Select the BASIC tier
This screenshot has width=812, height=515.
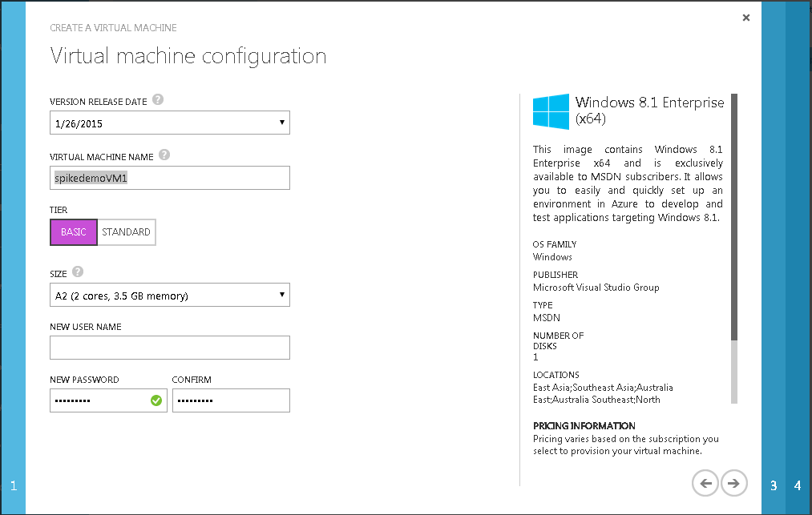pyautogui.click(x=74, y=232)
